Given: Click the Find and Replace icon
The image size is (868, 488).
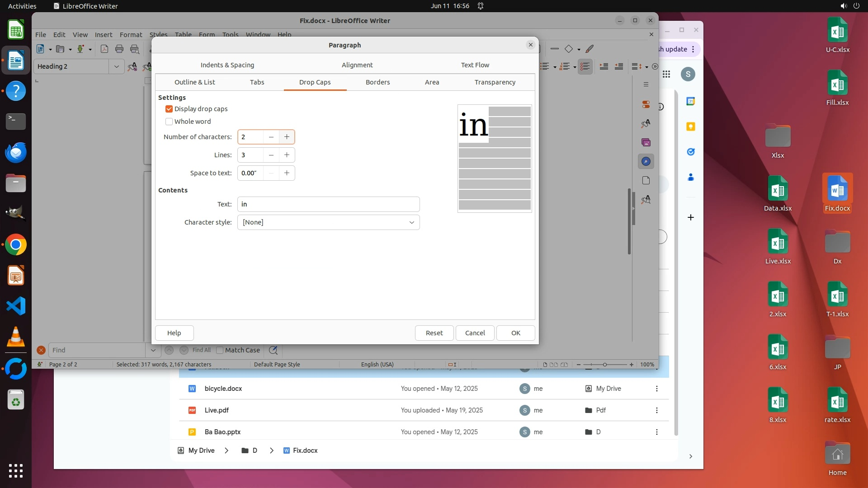Looking at the screenshot, I should pos(273,350).
